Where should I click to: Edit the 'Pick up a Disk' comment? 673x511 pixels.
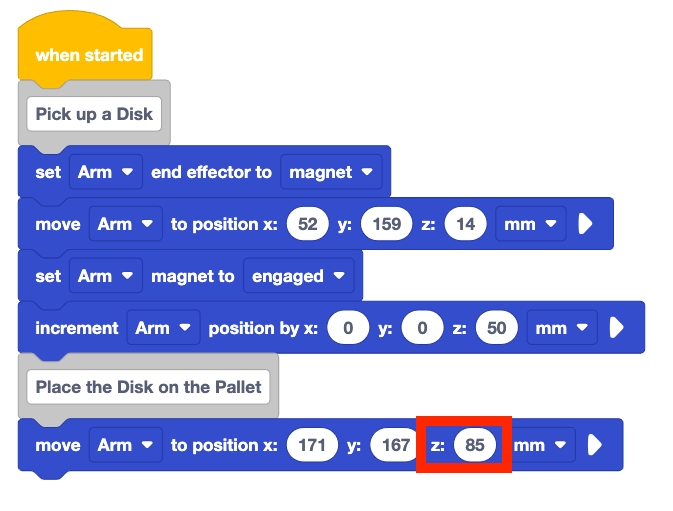[94, 114]
